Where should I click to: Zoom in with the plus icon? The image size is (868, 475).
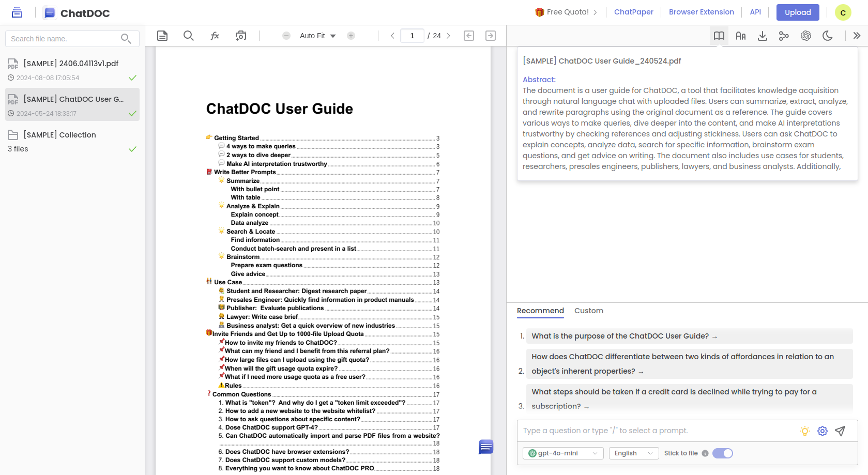(351, 36)
